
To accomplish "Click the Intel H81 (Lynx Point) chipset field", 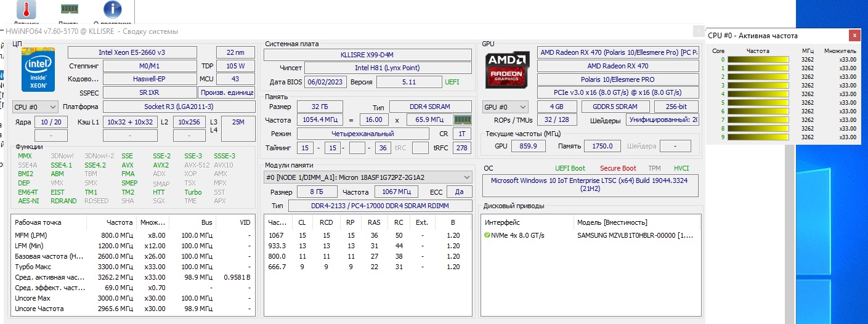I will (x=388, y=68).
